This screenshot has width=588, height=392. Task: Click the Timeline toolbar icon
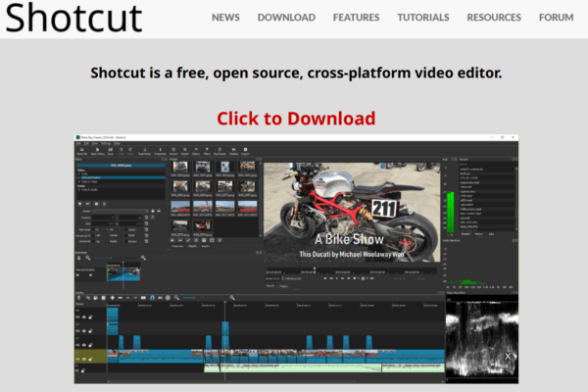click(233, 151)
